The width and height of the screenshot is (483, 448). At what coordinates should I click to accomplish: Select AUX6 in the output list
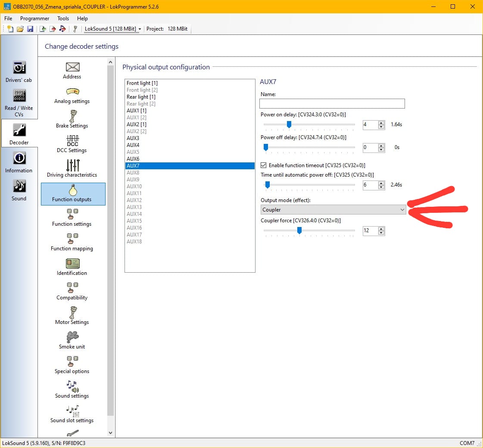click(133, 159)
